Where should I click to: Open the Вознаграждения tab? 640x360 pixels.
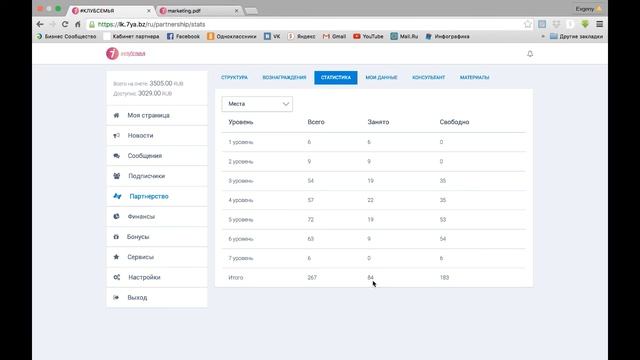(x=284, y=78)
